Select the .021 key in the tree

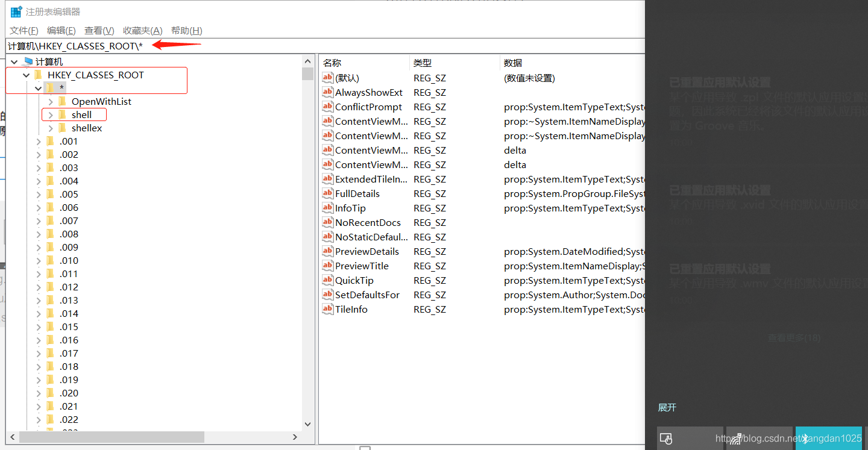[x=69, y=406]
